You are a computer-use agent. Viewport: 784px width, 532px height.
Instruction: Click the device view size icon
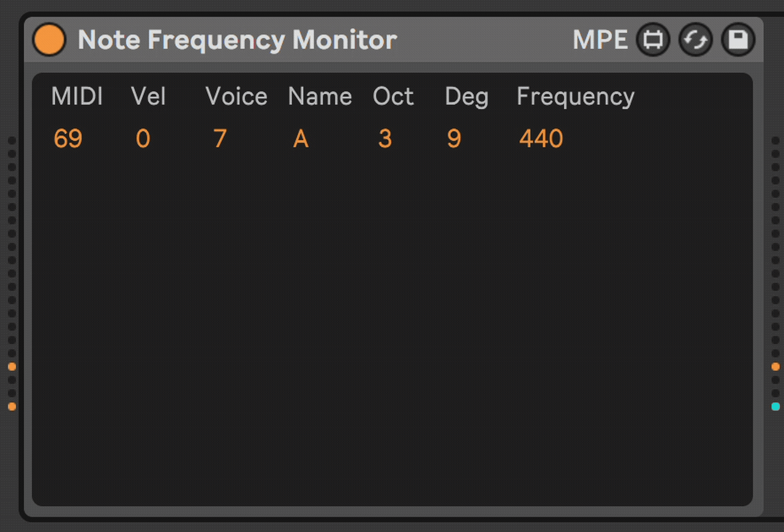[653, 40]
